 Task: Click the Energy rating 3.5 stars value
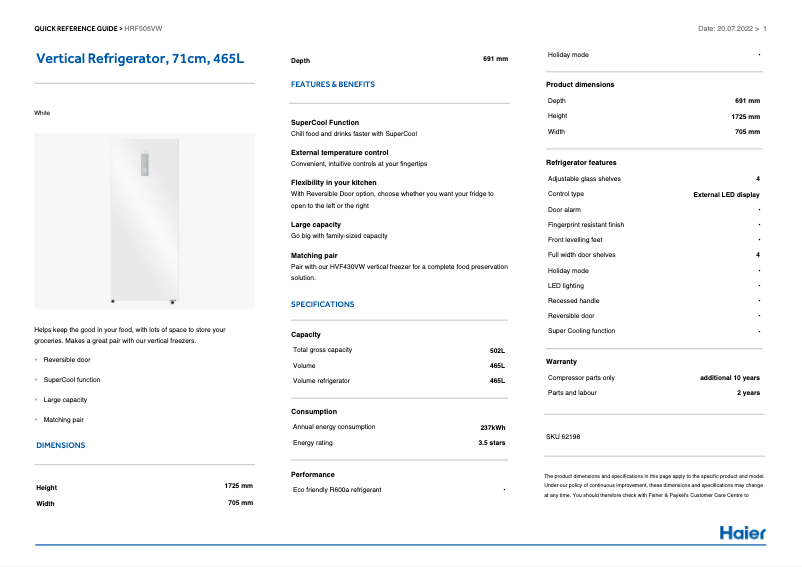(491, 442)
